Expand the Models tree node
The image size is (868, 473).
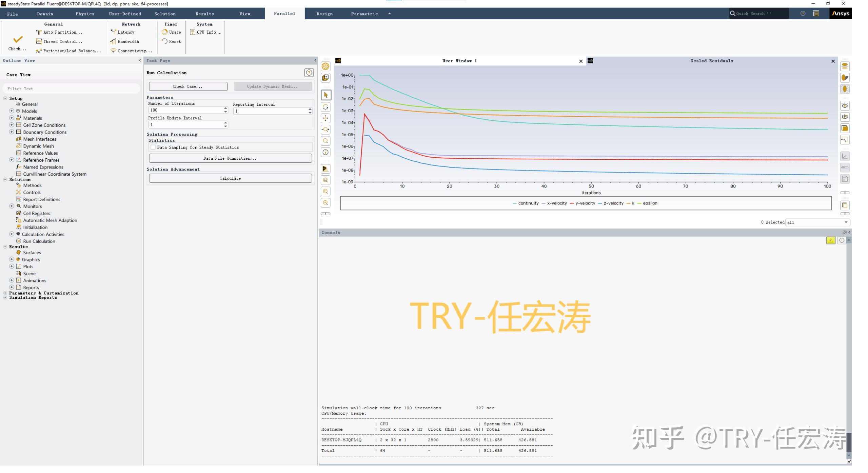click(12, 111)
